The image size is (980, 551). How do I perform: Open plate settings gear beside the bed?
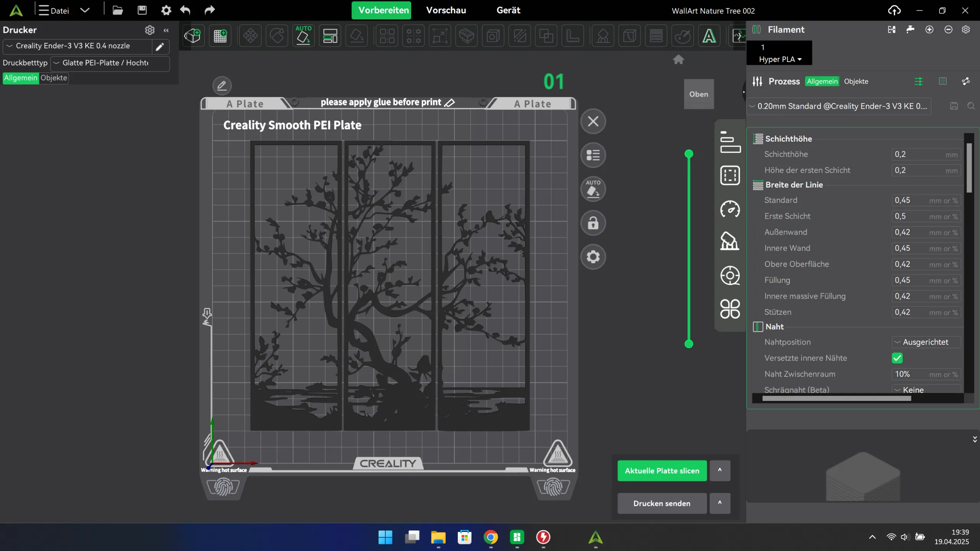point(593,257)
